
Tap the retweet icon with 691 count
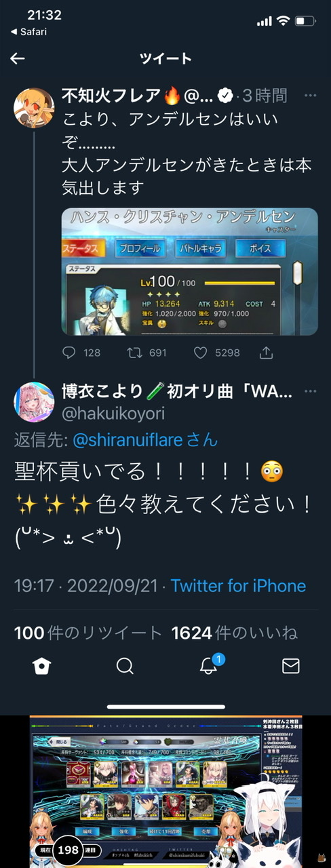(x=134, y=353)
